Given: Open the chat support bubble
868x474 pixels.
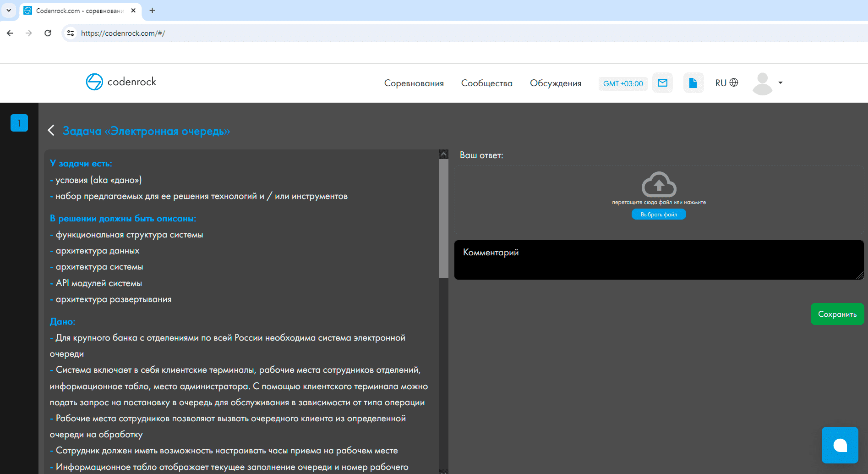Looking at the screenshot, I should click(x=840, y=445).
